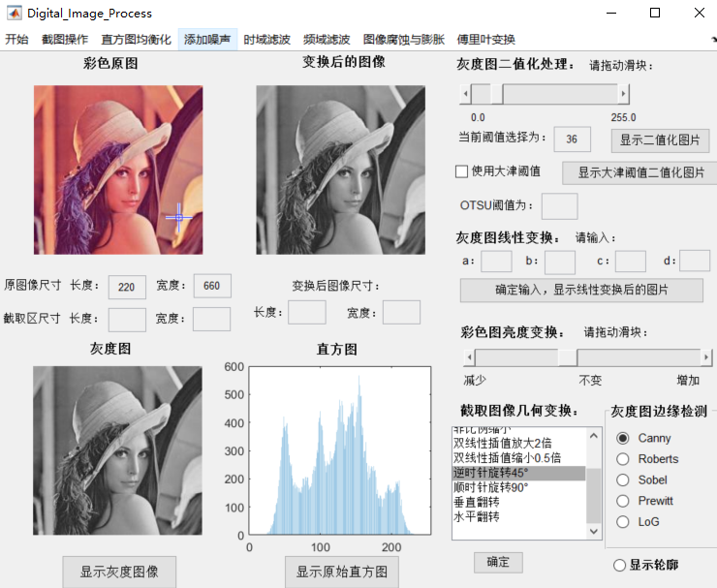Click the 彩色原图 color image

pos(118,170)
